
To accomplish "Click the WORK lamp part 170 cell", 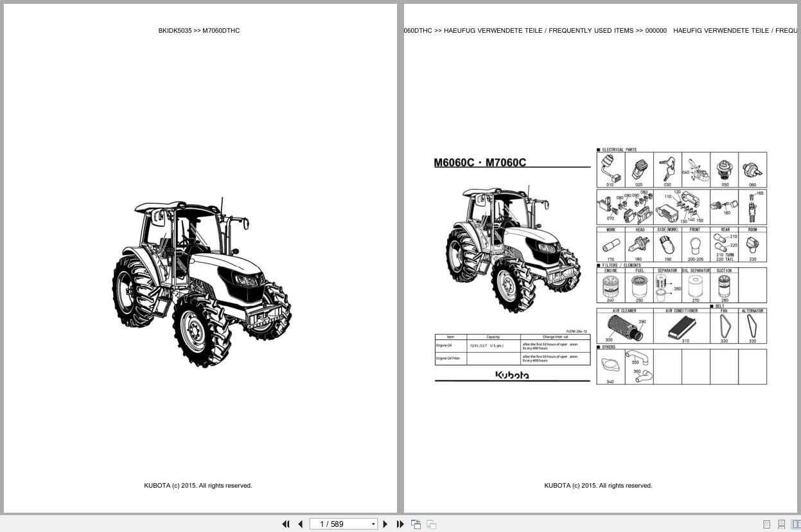I will pos(610,244).
